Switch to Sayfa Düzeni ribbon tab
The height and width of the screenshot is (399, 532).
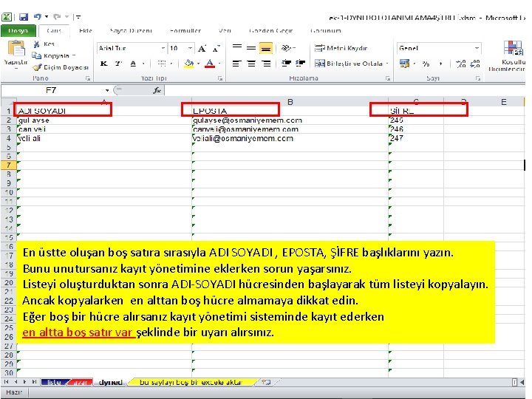click(x=131, y=30)
